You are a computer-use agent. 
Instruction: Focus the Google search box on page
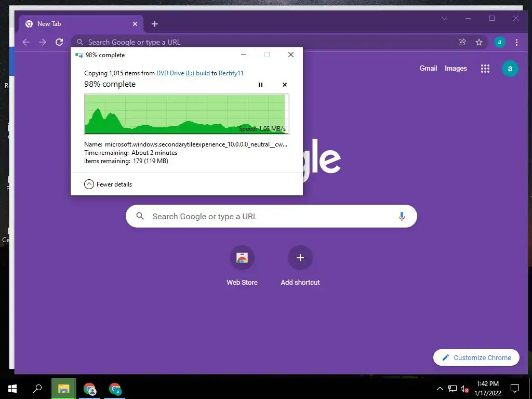[x=271, y=216]
